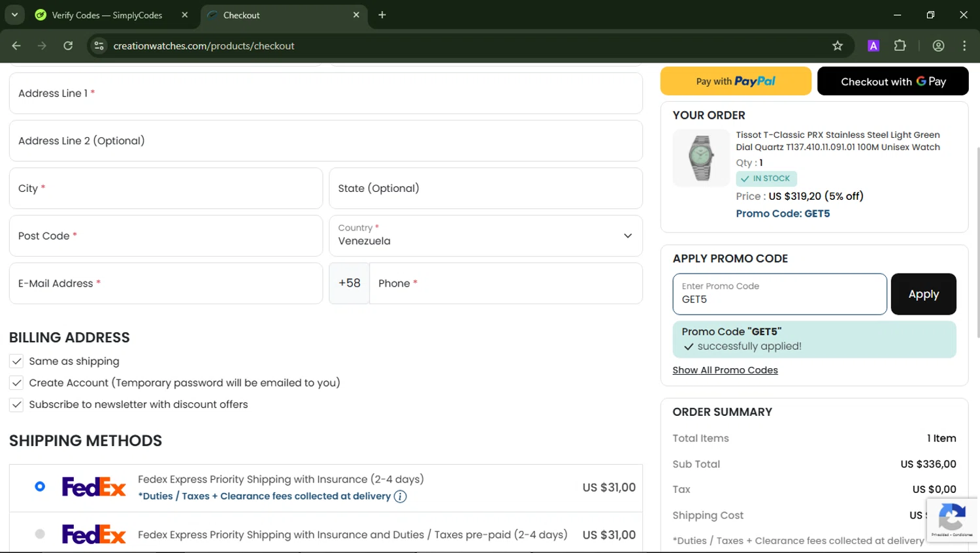Click the successfully applied promo message
Screen dimensions: 980x553
coord(814,340)
